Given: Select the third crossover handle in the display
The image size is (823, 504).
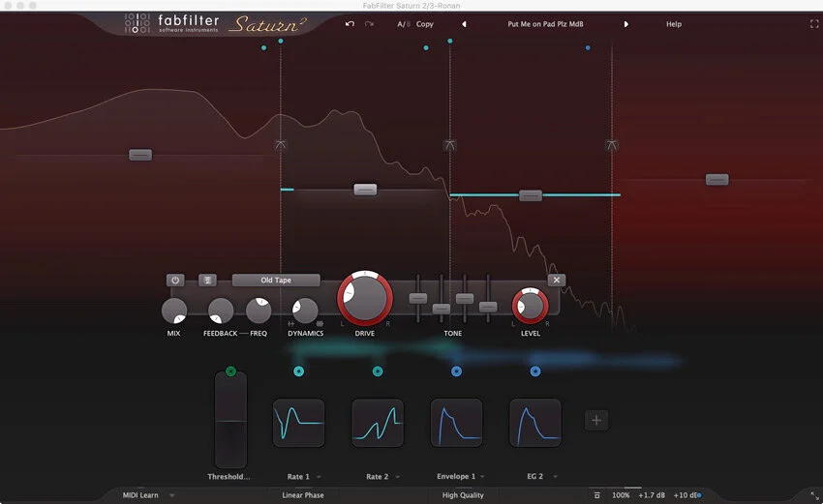Looking at the screenshot, I should coord(612,145).
